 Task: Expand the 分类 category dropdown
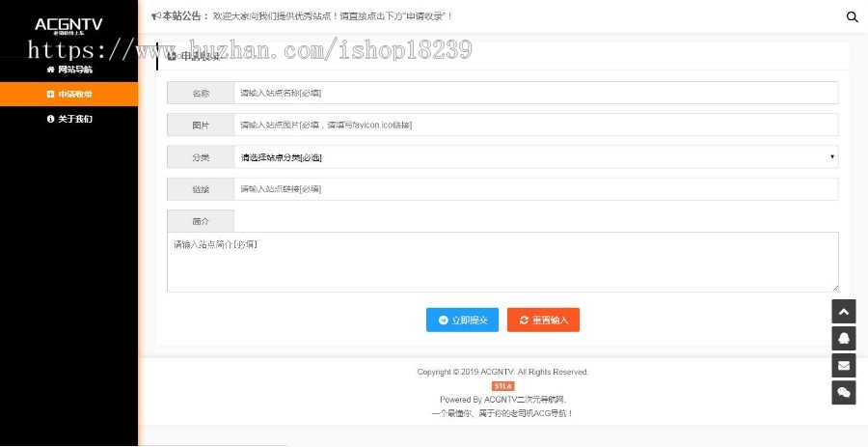[535, 157]
